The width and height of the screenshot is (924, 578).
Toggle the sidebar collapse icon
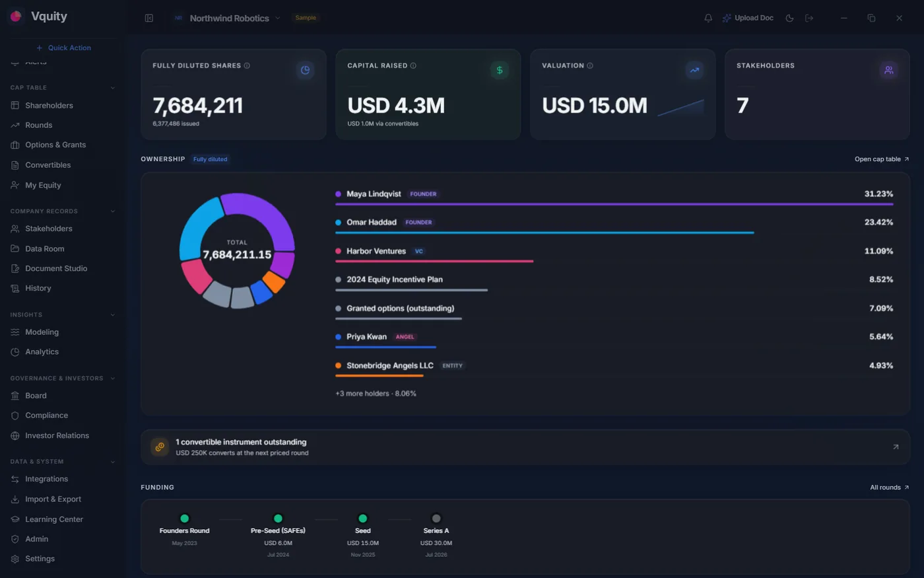coord(149,18)
